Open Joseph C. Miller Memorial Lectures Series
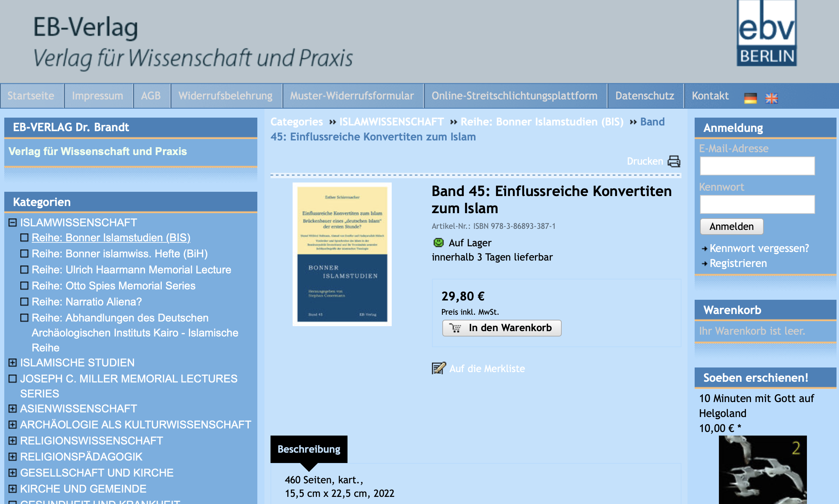Viewport: 839px width, 504px height. point(129,386)
